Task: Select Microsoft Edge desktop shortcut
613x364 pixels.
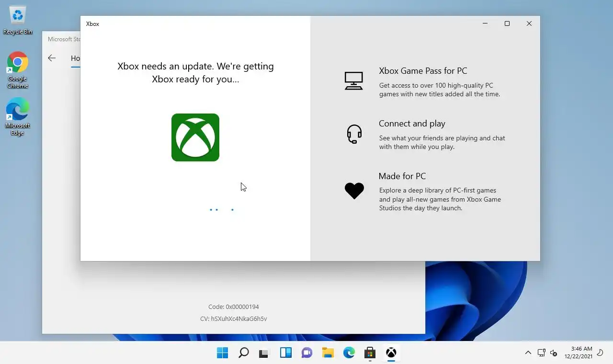Action: [18, 117]
